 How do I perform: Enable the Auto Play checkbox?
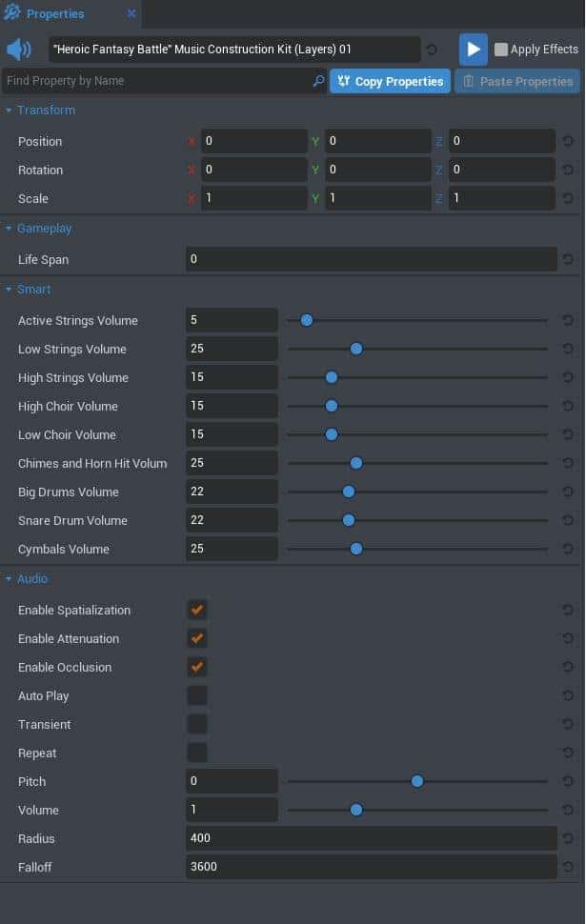pos(196,695)
